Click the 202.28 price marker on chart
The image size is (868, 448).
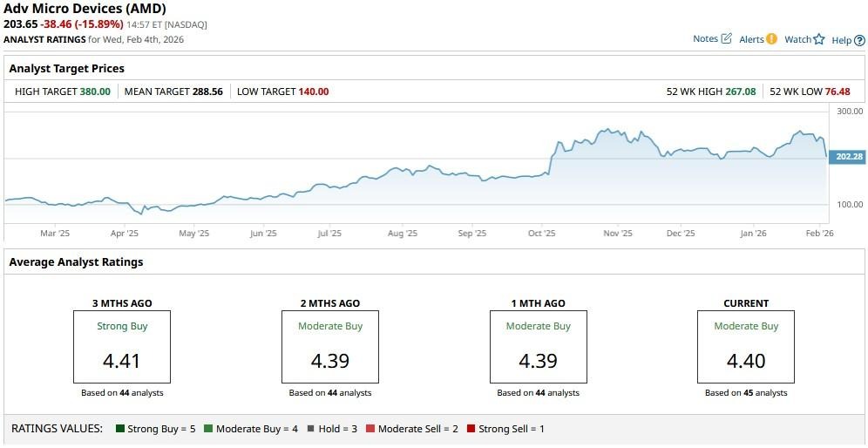click(847, 157)
